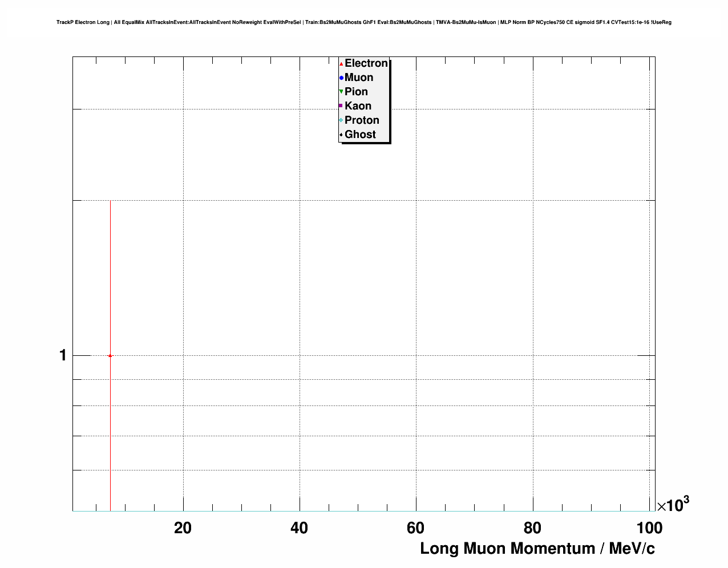Click the y-axis label 1

(x=63, y=355)
